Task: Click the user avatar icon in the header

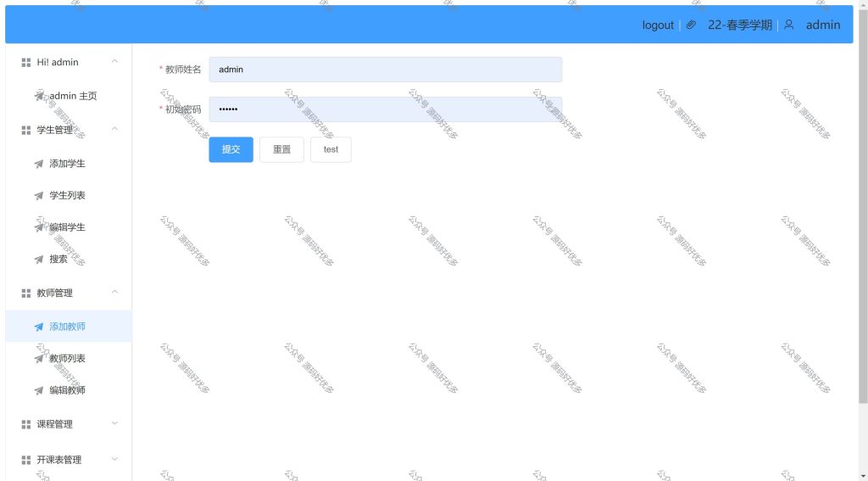Action: (789, 25)
